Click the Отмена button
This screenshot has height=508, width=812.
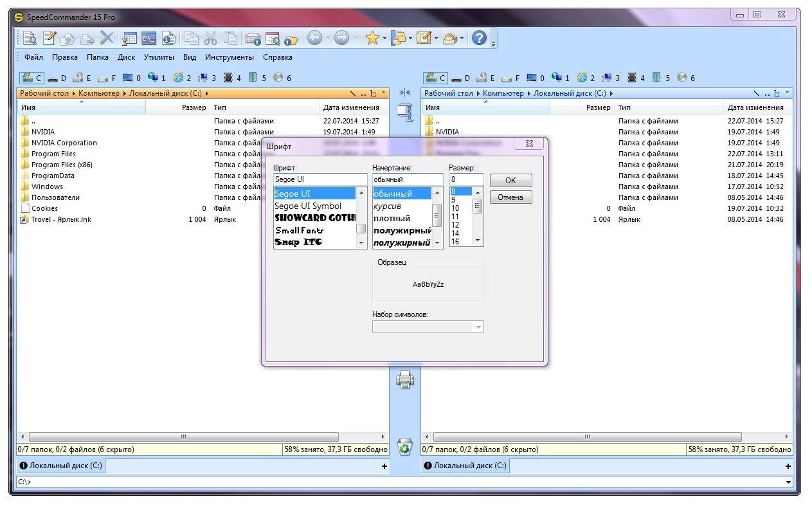point(510,197)
